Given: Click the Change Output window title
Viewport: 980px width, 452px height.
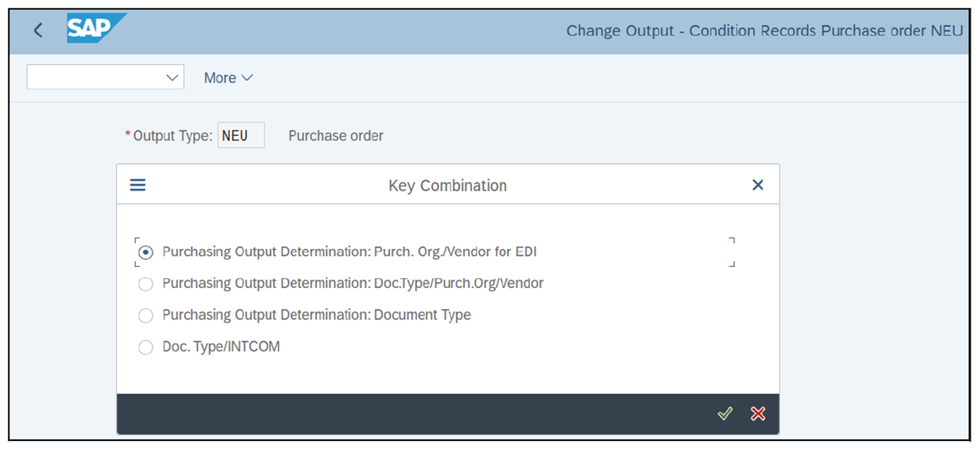Looking at the screenshot, I should click(x=765, y=31).
